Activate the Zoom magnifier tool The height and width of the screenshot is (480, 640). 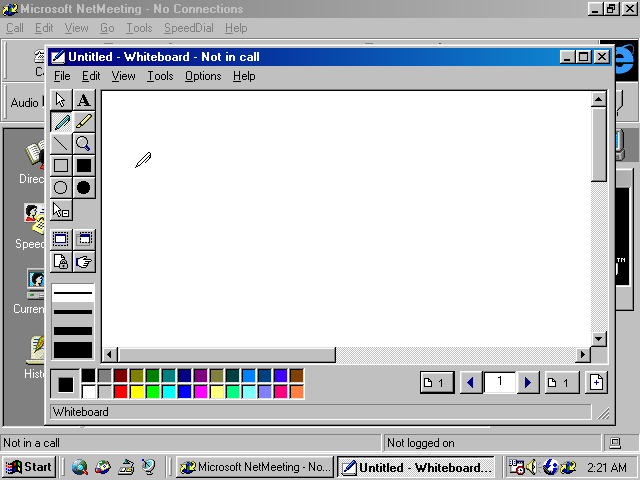coord(84,144)
